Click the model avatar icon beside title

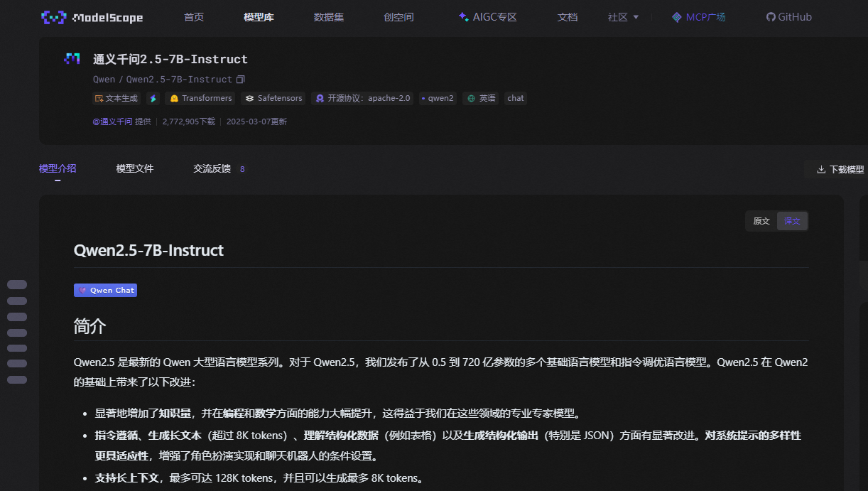[x=72, y=59]
